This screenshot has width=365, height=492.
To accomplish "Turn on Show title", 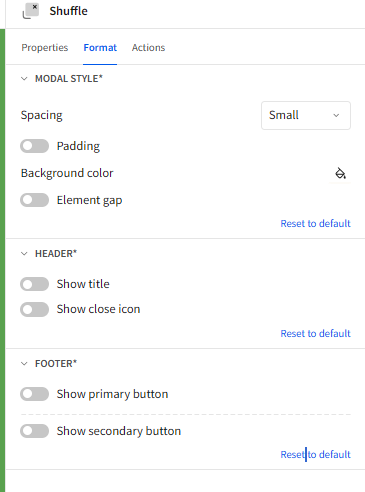I will [34, 284].
